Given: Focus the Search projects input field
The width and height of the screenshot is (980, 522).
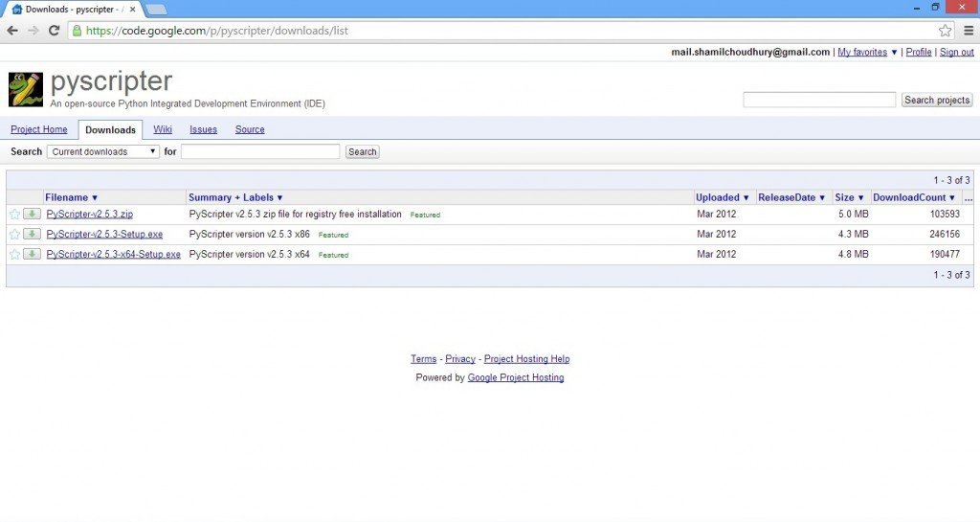Looking at the screenshot, I should [819, 100].
